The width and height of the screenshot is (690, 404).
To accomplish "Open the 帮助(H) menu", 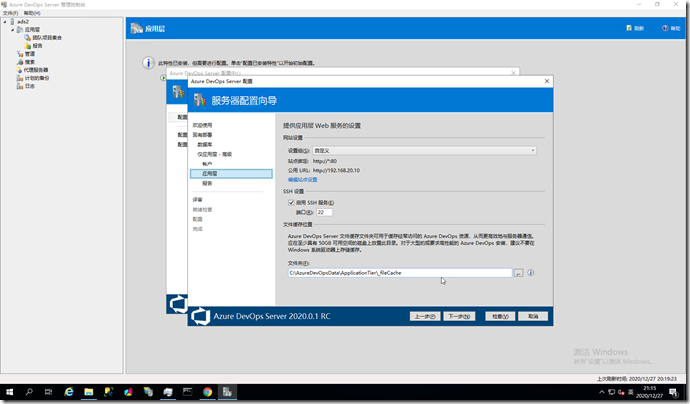I will point(32,13).
